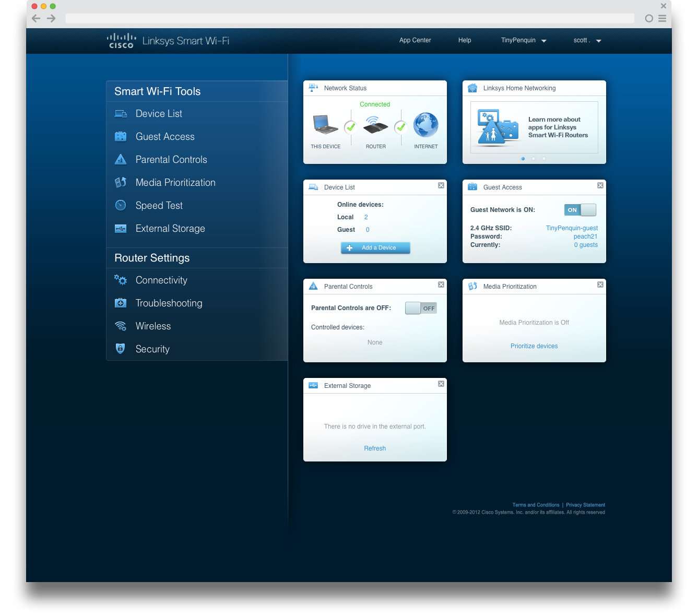Open App Center in top navigation

pos(415,40)
